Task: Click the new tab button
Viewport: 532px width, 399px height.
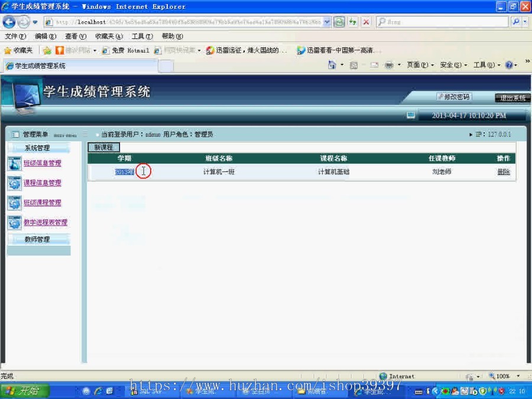Action: [166, 66]
